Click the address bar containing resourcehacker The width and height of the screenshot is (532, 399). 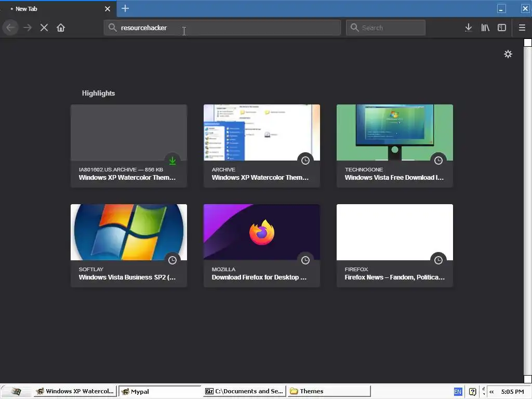(x=222, y=28)
